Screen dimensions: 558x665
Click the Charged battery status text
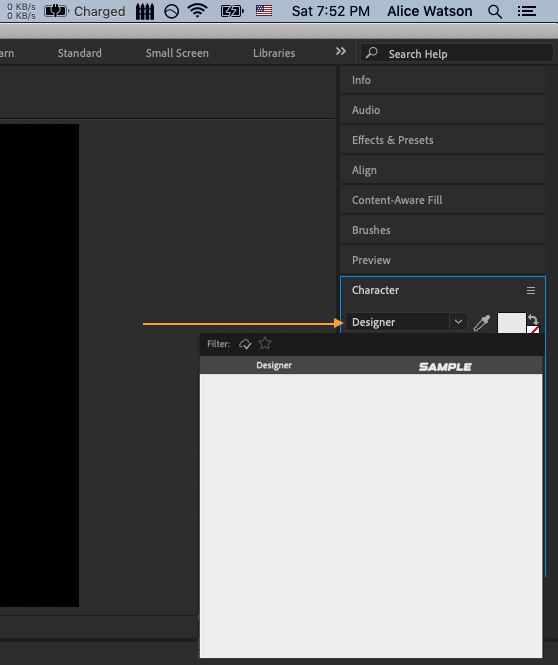(x=100, y=11)
